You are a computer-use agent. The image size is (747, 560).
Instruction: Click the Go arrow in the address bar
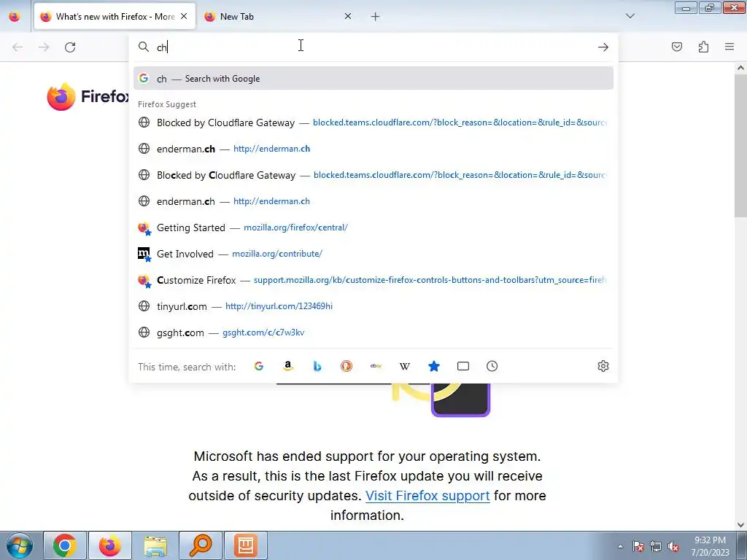603,47
